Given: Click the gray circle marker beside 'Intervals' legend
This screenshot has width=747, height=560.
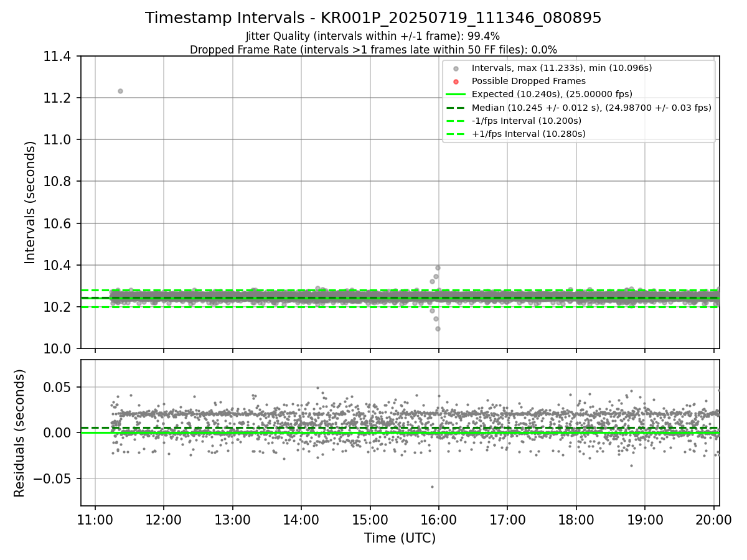Looking at the screenshot, I should pos(456,68).
